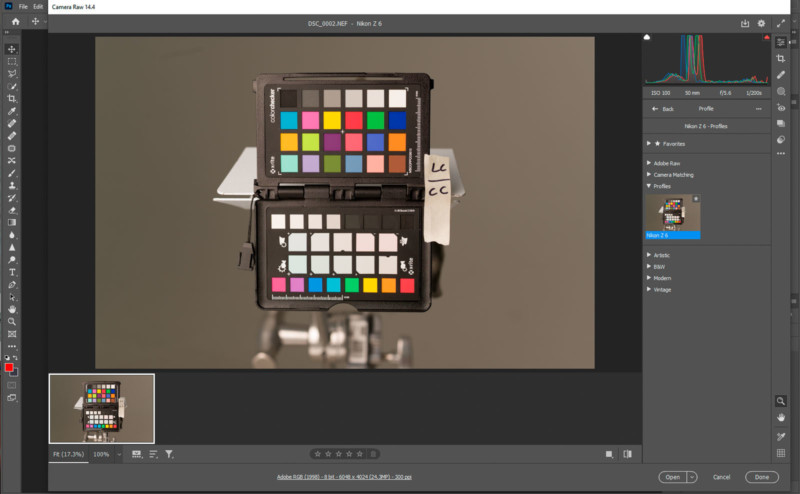Click the Open button
Screen dimensions: 800x494
coord(672,477)
